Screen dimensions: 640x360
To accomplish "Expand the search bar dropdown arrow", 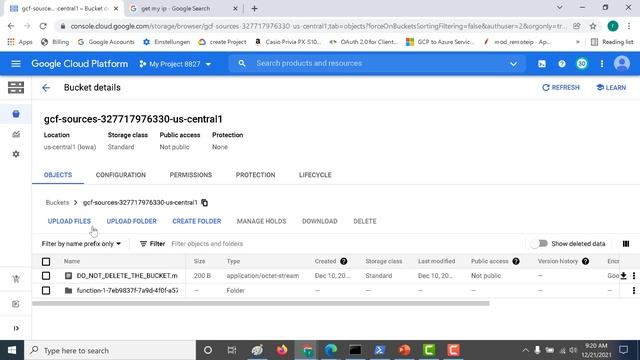I will [513, 64].
